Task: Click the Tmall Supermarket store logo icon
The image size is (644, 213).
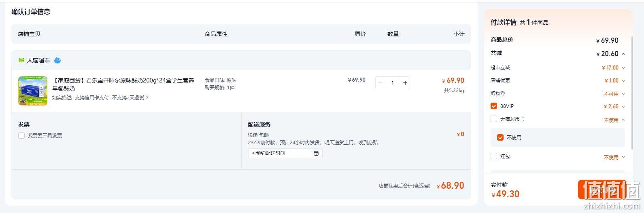Action: pyautogui.click(x=21, y=60)
